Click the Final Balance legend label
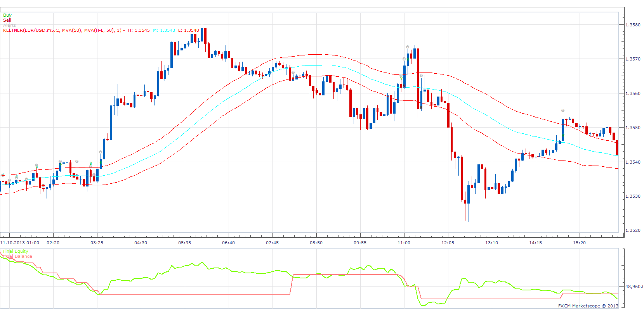Image resolution: width=644 pixels, height=309 pixels. (x=17, y=256)
